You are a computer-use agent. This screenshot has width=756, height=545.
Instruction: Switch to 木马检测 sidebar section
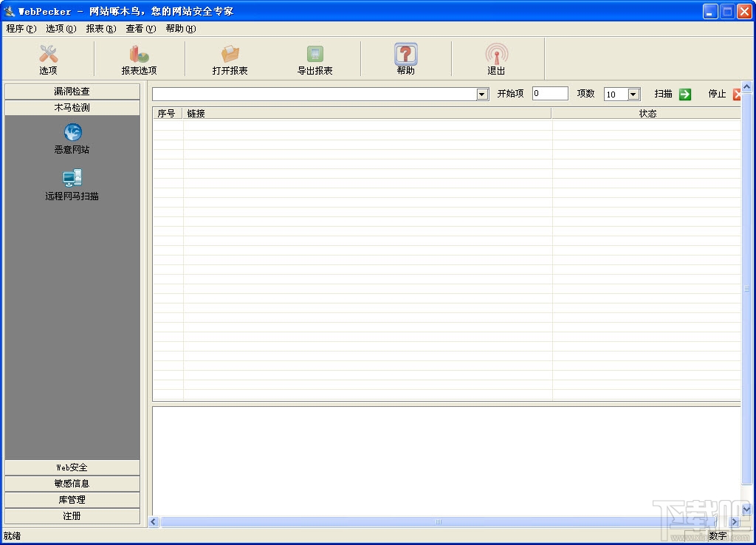point(72,108)
